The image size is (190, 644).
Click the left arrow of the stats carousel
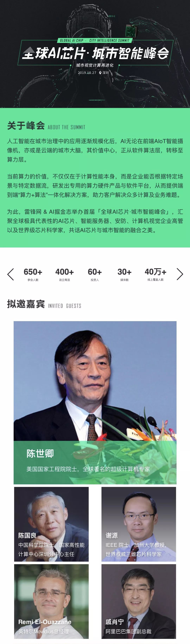11,274
